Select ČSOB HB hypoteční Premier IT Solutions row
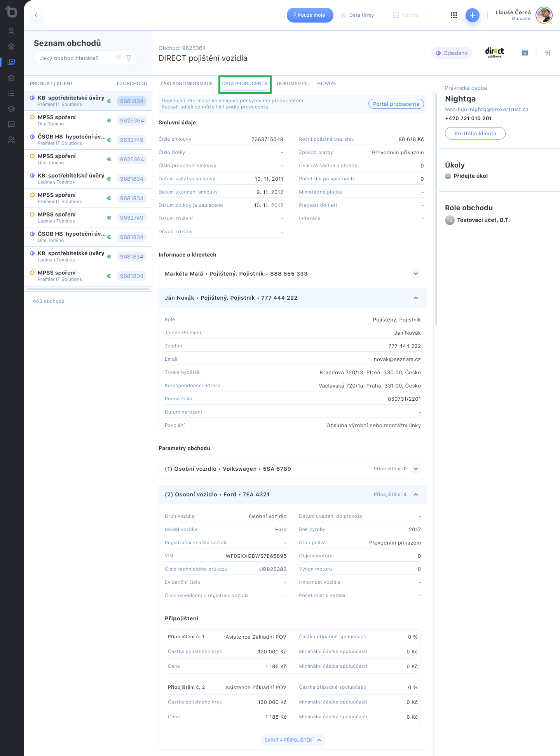 point(88,140)
